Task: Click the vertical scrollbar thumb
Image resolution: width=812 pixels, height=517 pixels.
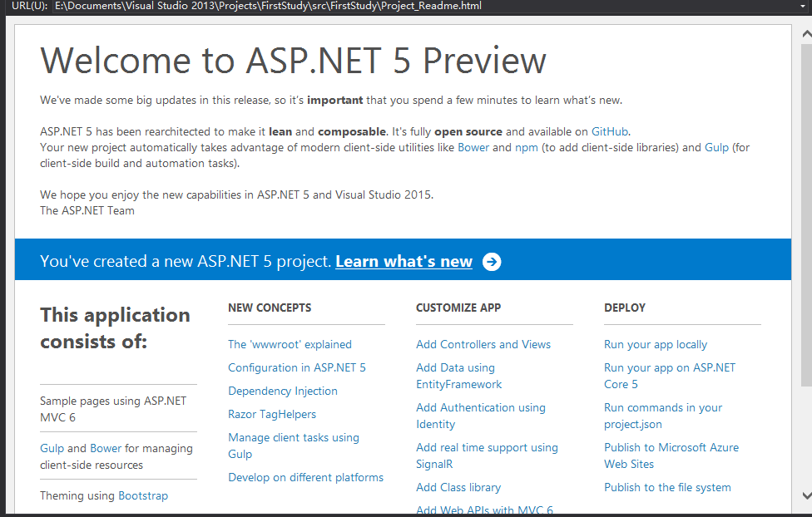Action: (x=806, y=214)
